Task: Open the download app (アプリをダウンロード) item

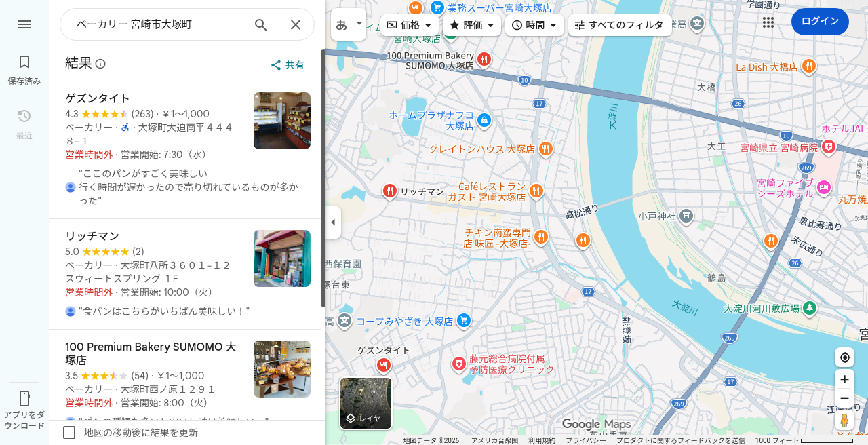Action: 24,410
